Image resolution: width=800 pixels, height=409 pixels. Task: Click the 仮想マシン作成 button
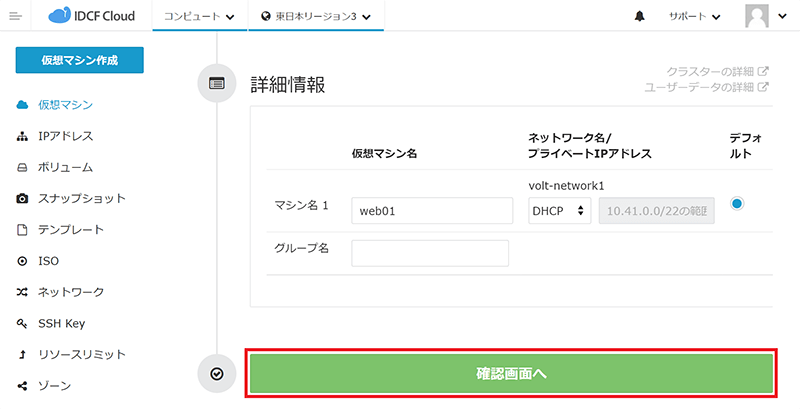(x=79, y=60)
